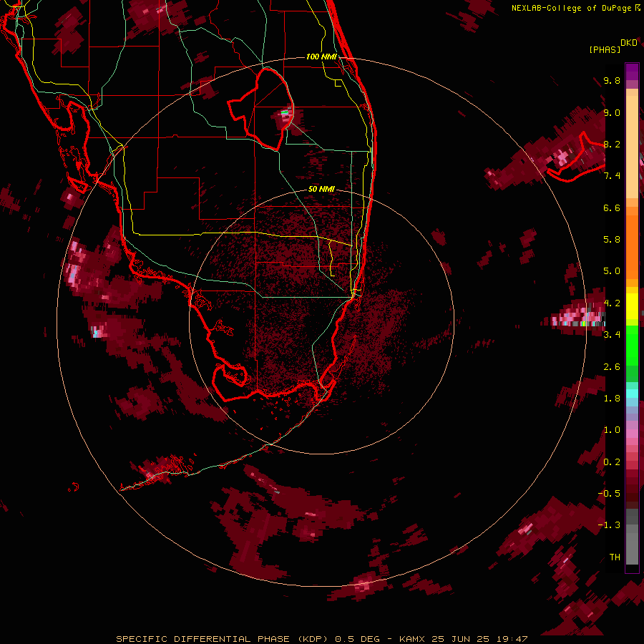The image size is (644, 644).
Task: Click the 50 NMI range ring label
Action: [321, 189]
